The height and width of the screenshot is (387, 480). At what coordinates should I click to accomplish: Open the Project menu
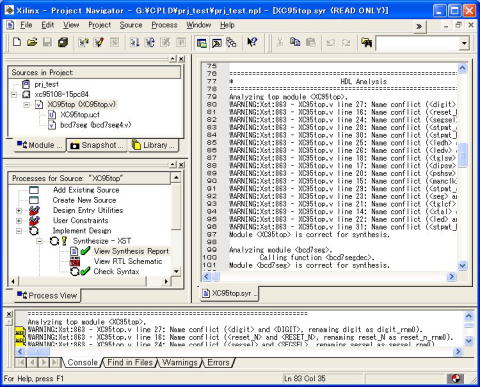tap(99, 25)
